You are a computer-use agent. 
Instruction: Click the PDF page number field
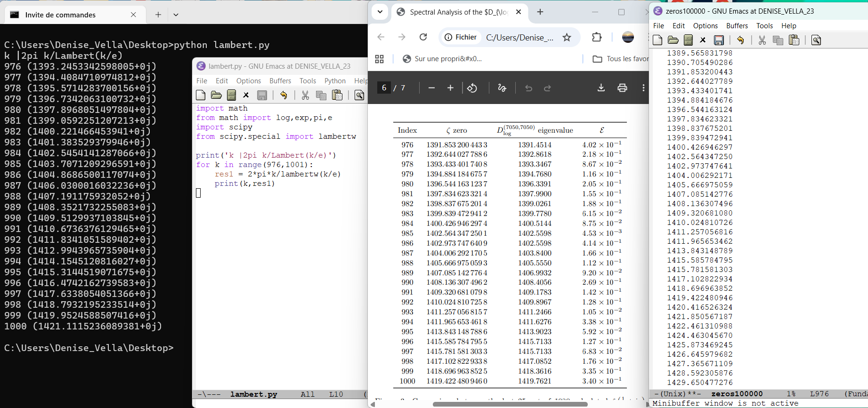coord(384,88)
